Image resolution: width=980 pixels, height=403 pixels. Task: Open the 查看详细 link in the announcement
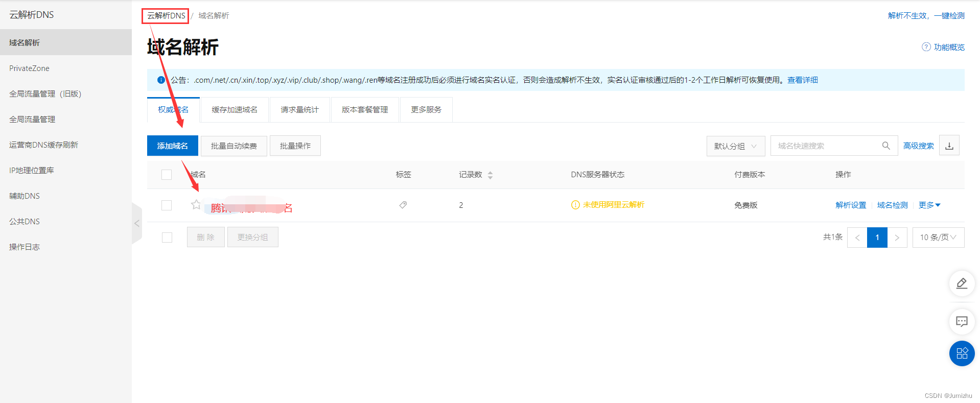coord(803,80)
